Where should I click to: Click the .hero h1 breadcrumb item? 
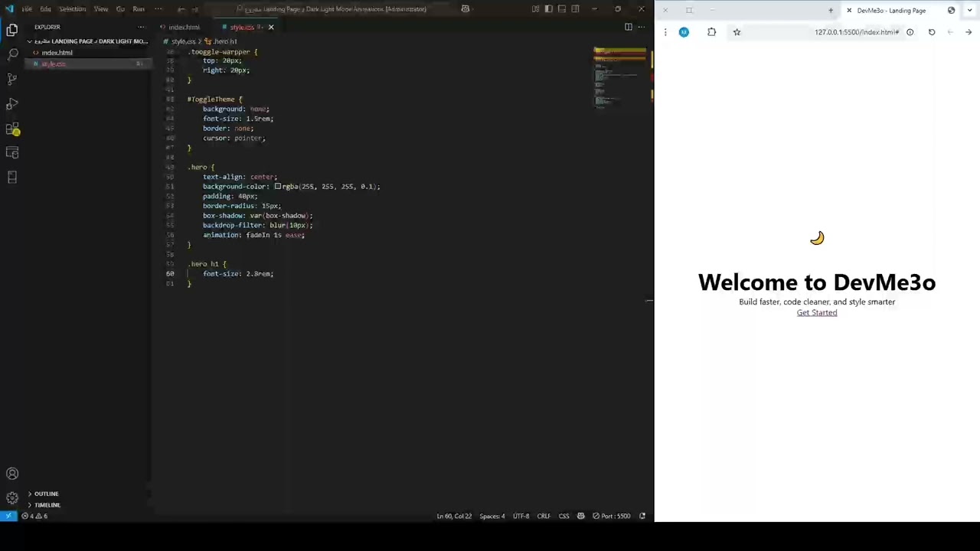tap(222, 41)
